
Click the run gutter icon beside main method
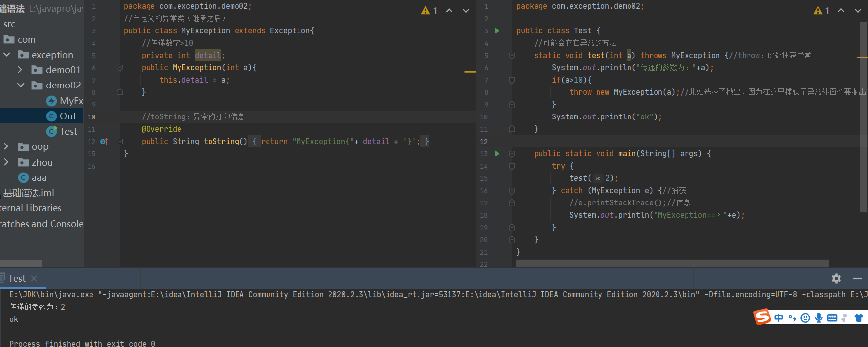497,154
